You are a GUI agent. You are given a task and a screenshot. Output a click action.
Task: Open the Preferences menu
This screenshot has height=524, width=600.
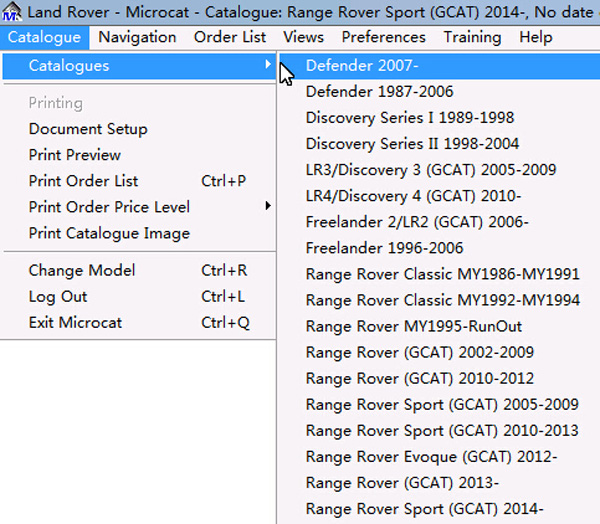point(383,38)
